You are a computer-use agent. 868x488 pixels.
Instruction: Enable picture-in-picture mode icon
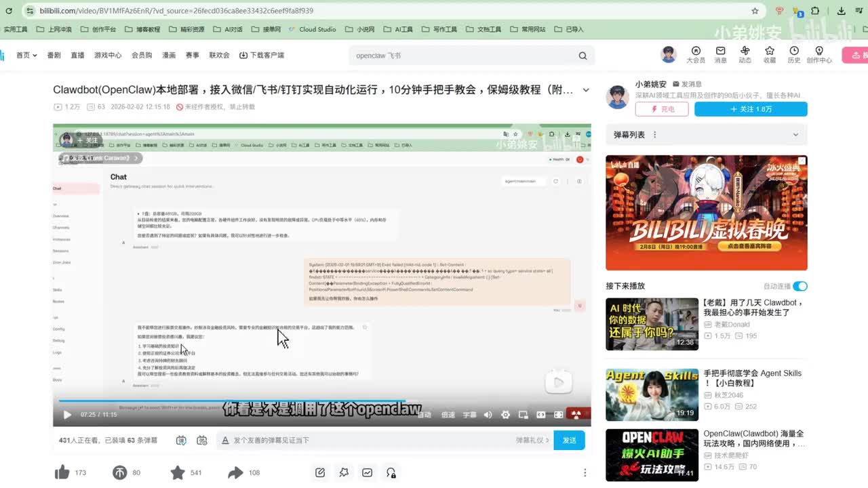pos(523,415)
